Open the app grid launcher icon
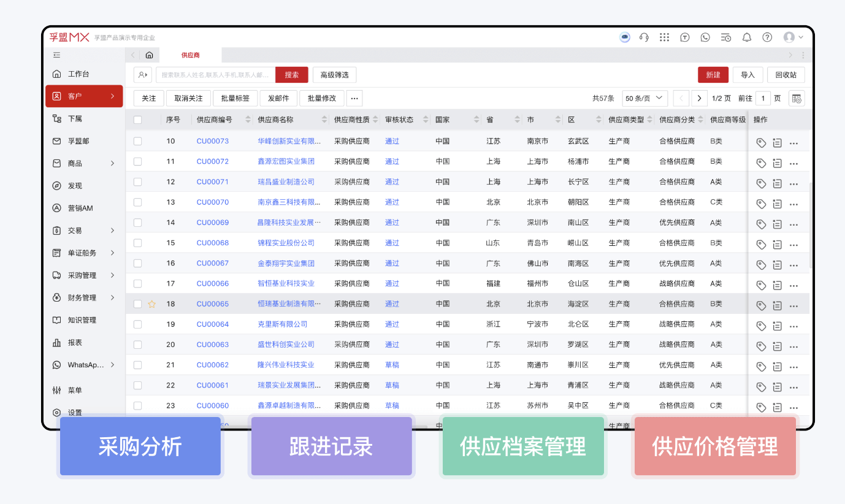This screenshot has height=504, width=845. click(665, 37)
